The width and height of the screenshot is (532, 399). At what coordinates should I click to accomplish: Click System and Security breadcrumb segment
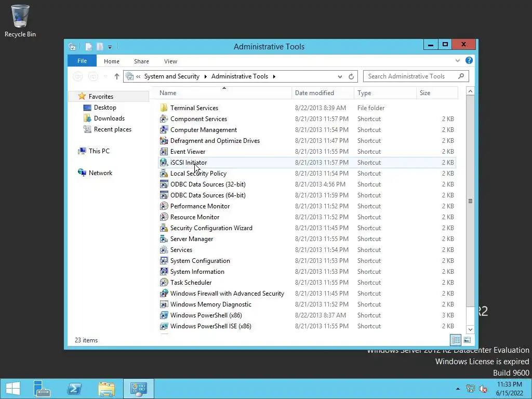click(x=171, y=76)
